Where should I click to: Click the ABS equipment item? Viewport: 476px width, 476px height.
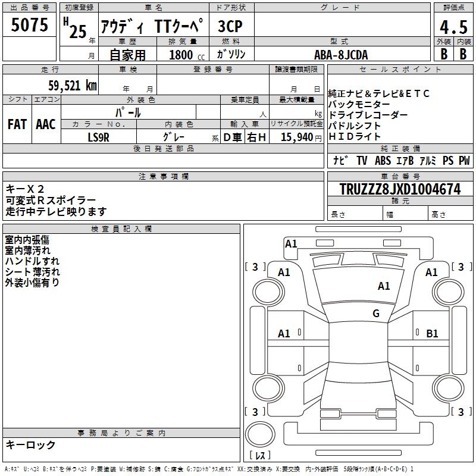point(383,160)
